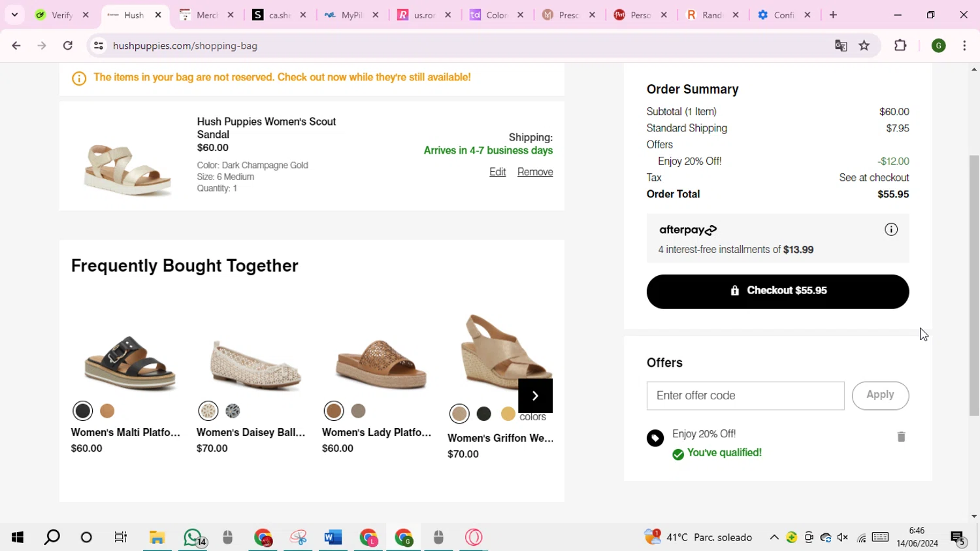Click Remove for the Scout Sandal

click(x=535, y=172)
